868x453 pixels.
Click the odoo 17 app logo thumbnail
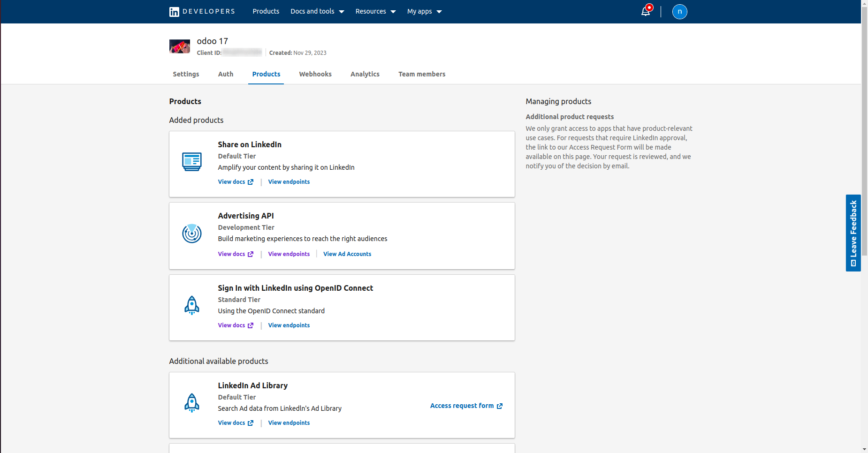click(x=180, y=46)
